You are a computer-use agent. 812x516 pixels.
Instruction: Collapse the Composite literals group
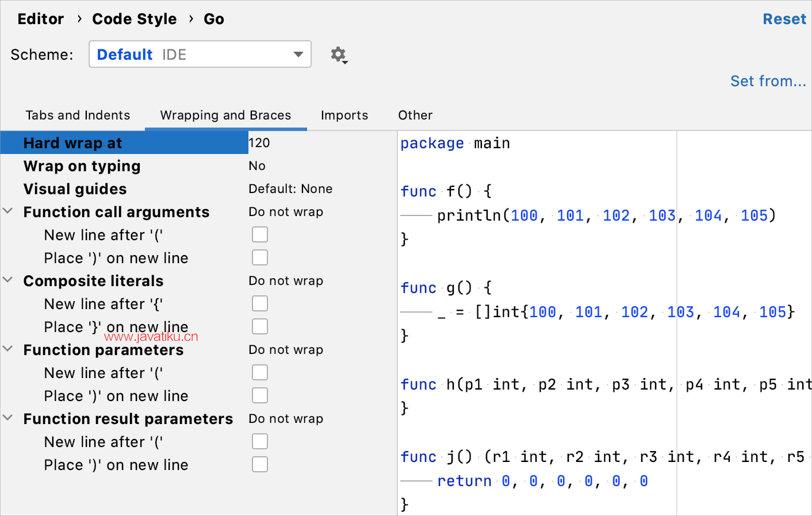(8, 280)
